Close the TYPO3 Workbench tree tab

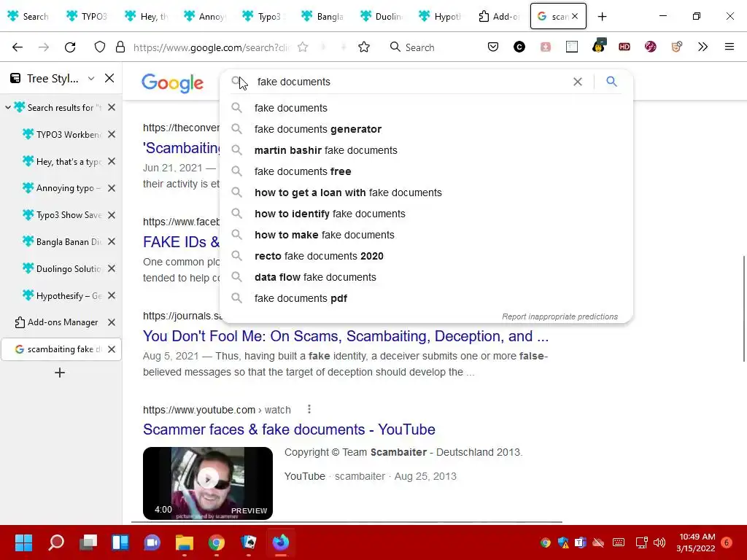(x=112, y=134)
